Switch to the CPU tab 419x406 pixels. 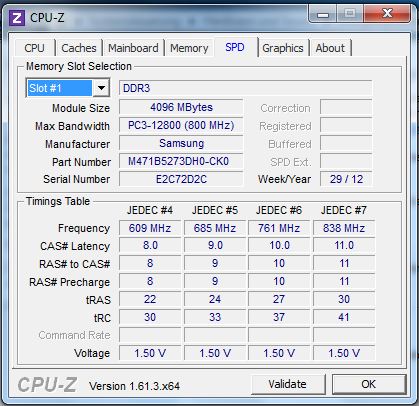[x=34, y=48]
